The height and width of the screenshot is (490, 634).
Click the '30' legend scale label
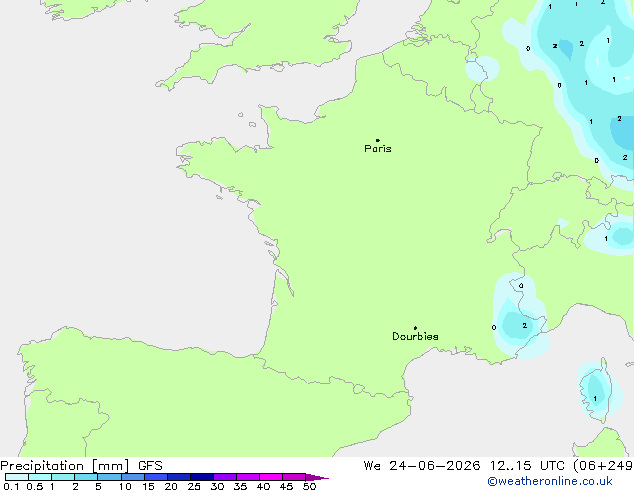tap(217, 486)
